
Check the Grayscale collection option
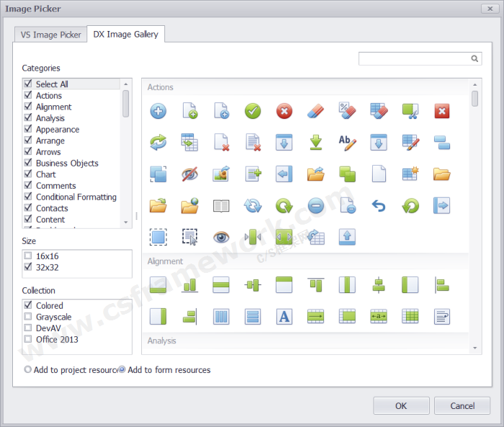click(28, 317)
